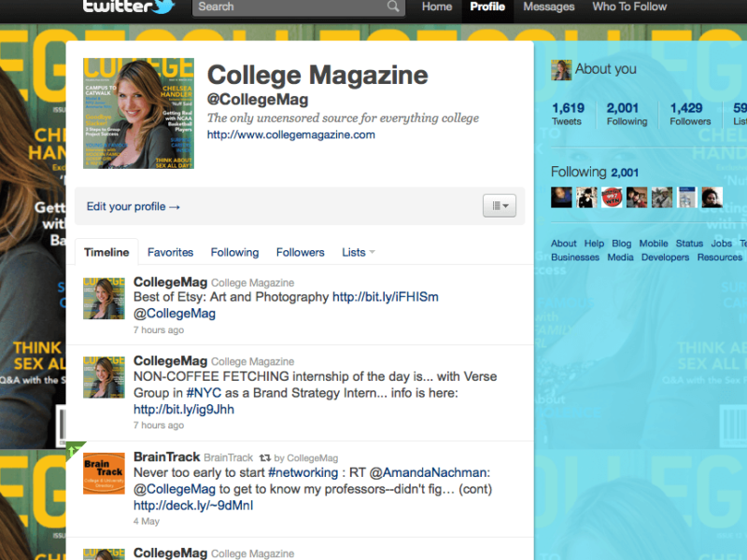Click the green retweet corner badge
Screen dimensions: 747x560
tap(74, 449)
